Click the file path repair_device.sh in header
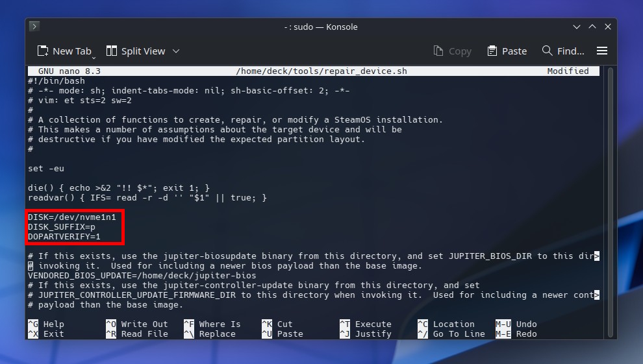 pyautogui.click(x=321, y=71)
